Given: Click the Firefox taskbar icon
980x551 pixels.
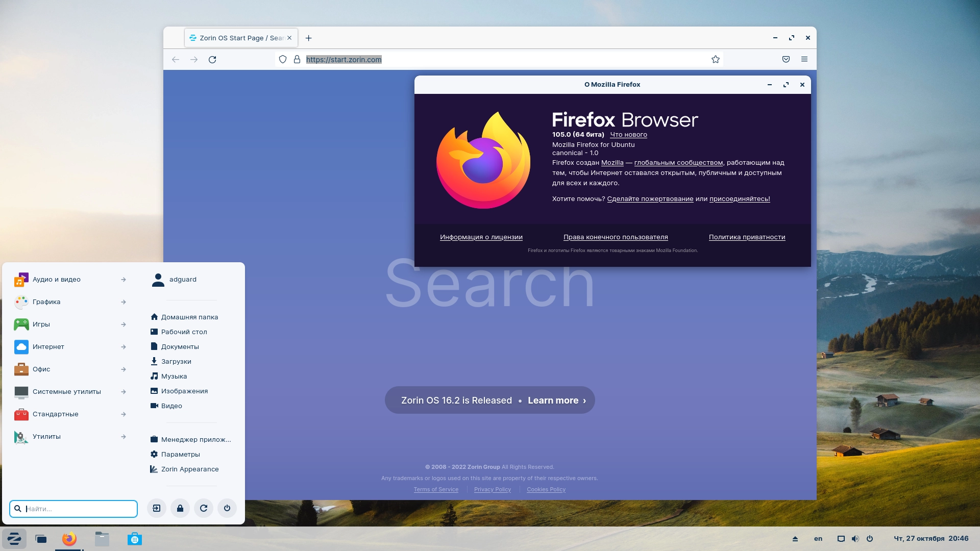Looking at the screenshot, I should [x=69, y=539].
